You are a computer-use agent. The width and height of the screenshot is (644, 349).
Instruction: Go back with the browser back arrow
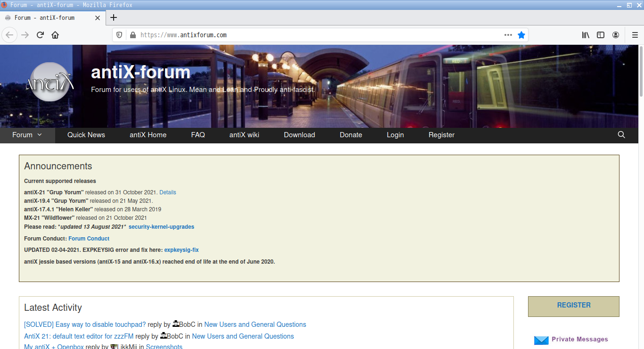tap(10, 35)
